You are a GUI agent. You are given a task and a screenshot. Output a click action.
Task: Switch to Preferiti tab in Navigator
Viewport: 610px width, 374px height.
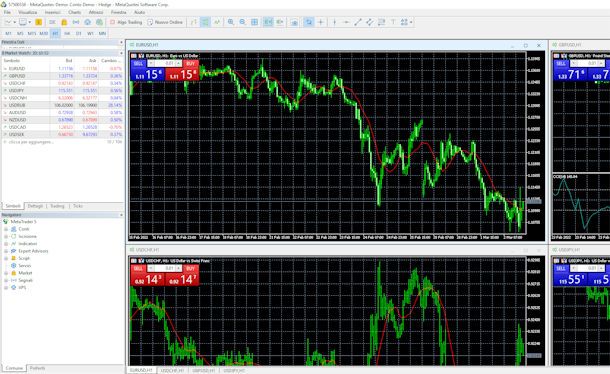pyautogui.click(x=37, y=368)
